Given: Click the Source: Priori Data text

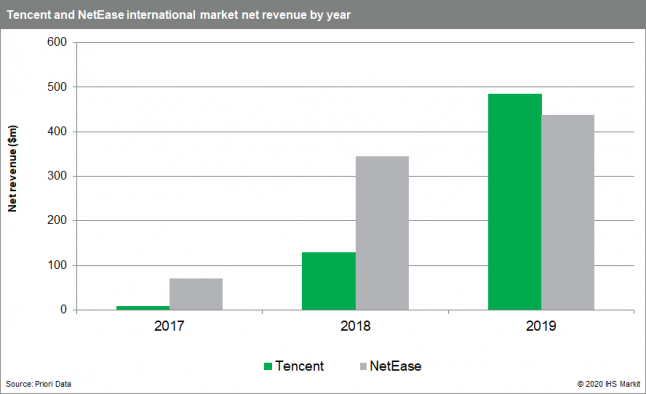Looking at the screenshot, I should point(38,384).
